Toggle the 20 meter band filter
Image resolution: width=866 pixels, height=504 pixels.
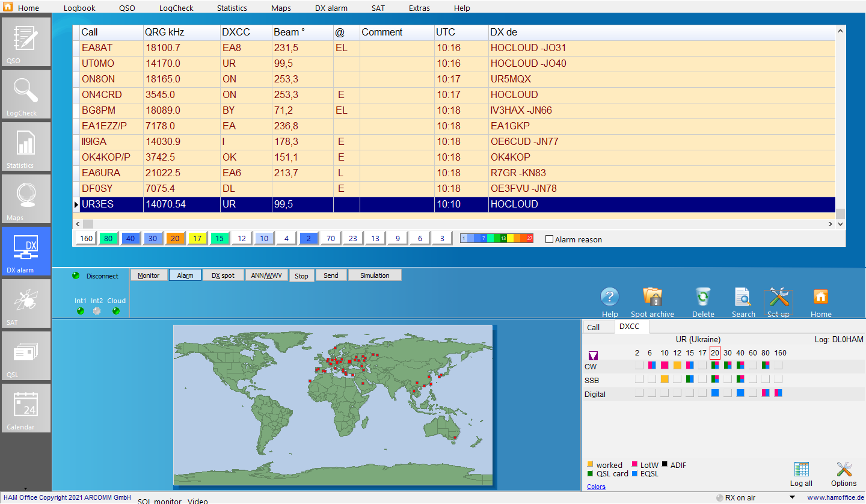pos(175,239)
